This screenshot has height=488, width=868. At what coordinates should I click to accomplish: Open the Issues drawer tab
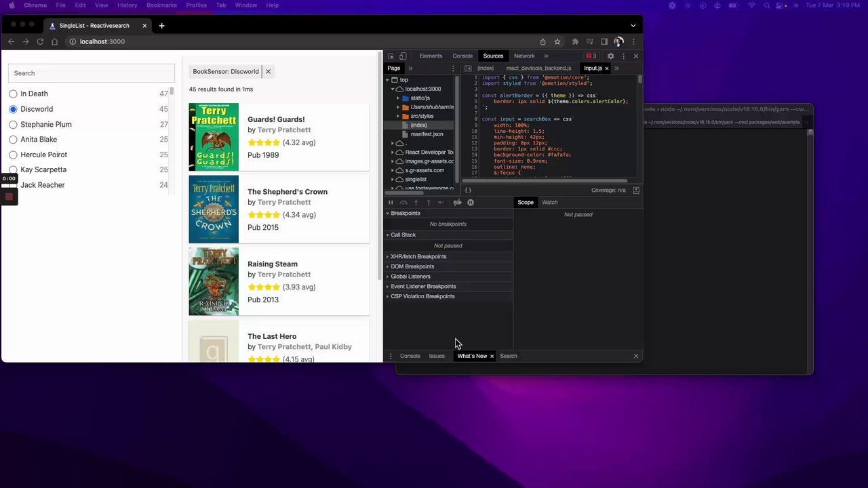437,356
